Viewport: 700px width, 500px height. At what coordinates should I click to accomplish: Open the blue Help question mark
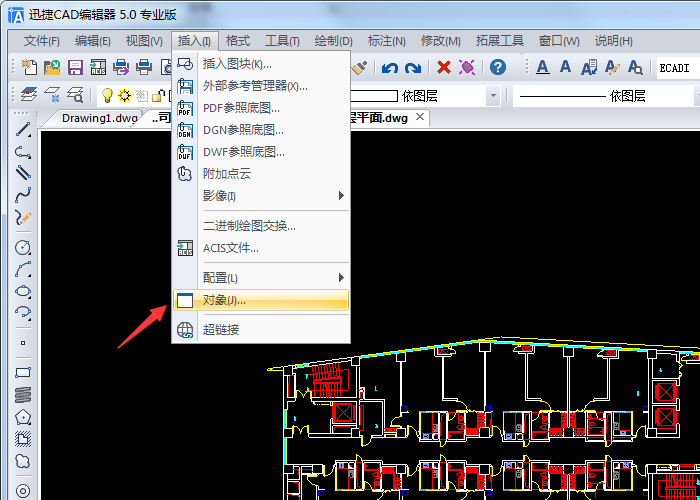click(x=498, y=67)
